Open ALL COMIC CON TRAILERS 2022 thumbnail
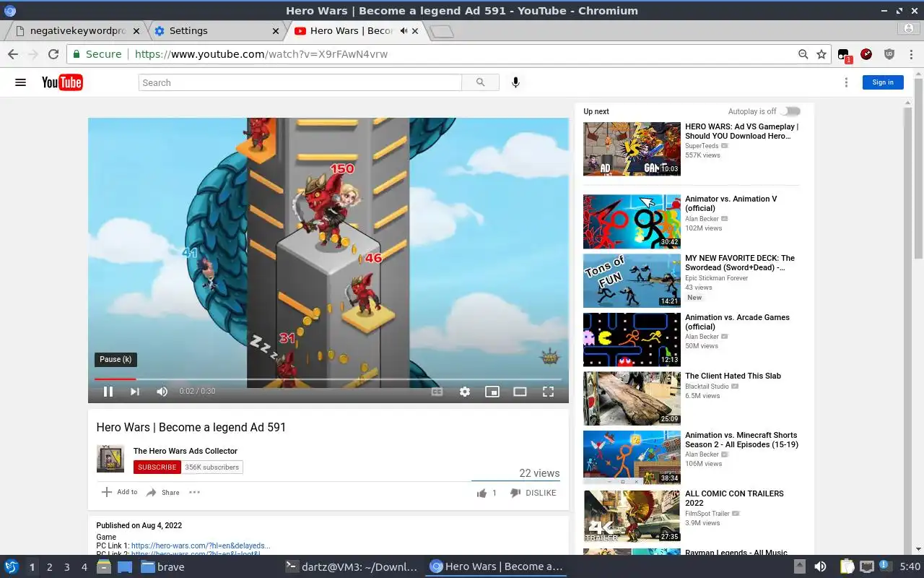 pyautogui.click(x=632, y=517)
